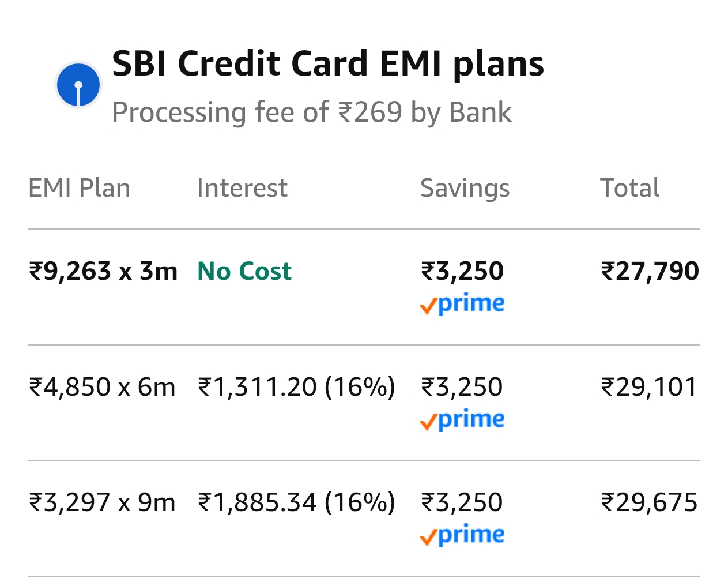Click the ₹1,311.20 (16%) interest value
Viewport: 728px width, 578px height.
coord(296,387)
